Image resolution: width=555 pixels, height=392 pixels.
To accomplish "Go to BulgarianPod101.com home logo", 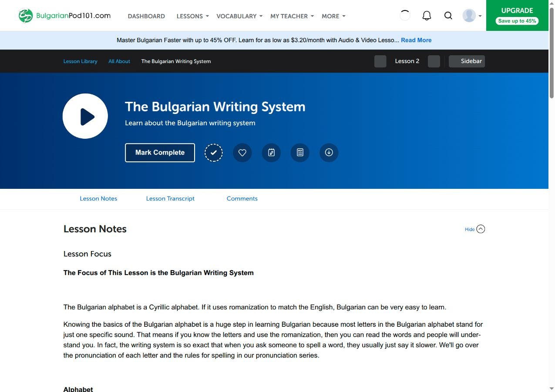I will [64, 16].
